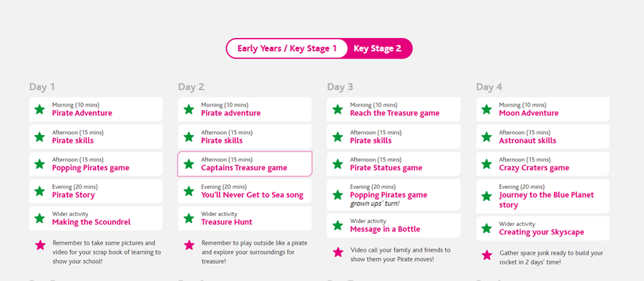The height and width of the screenshot is (281, 644).
Task: Switch to Early Years / Key Stage 1
Action: tap(287, 49)
